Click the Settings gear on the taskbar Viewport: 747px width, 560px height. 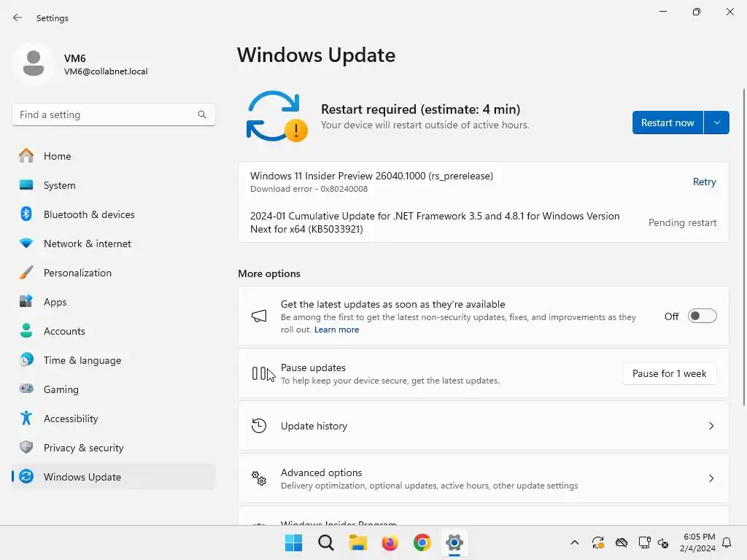pos(454,542)
